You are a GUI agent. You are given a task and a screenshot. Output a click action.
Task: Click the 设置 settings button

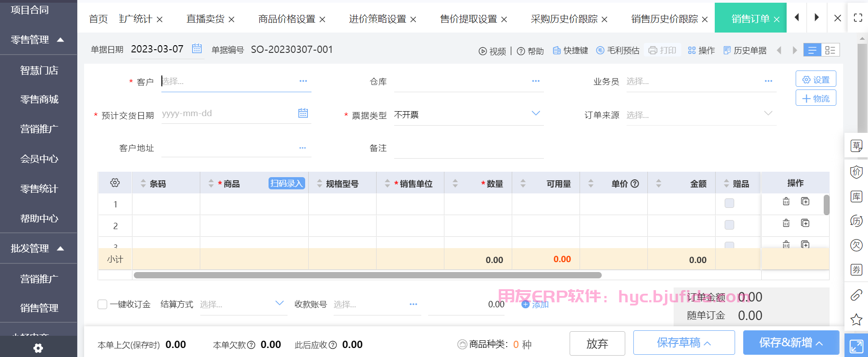816,79
